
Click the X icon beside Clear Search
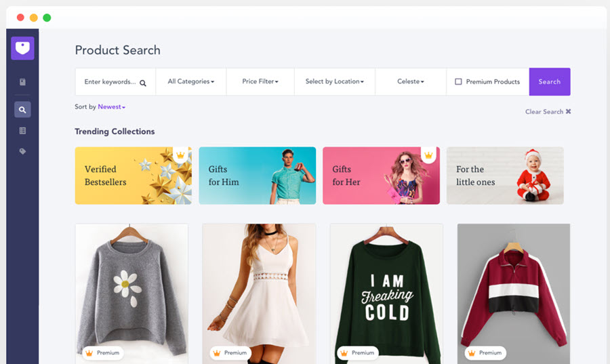[569, 112]
